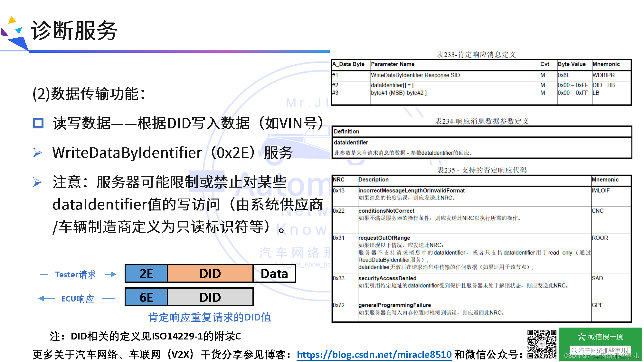Click the arrow bullet before 注意
Viewport: 644px width, 362px height.
[37, 182]
